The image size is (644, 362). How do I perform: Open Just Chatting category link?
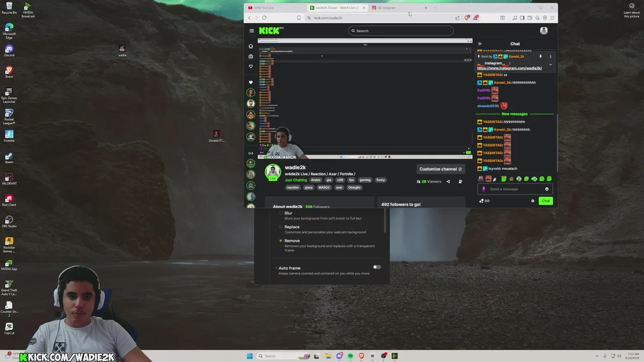[x=296, y=180]
